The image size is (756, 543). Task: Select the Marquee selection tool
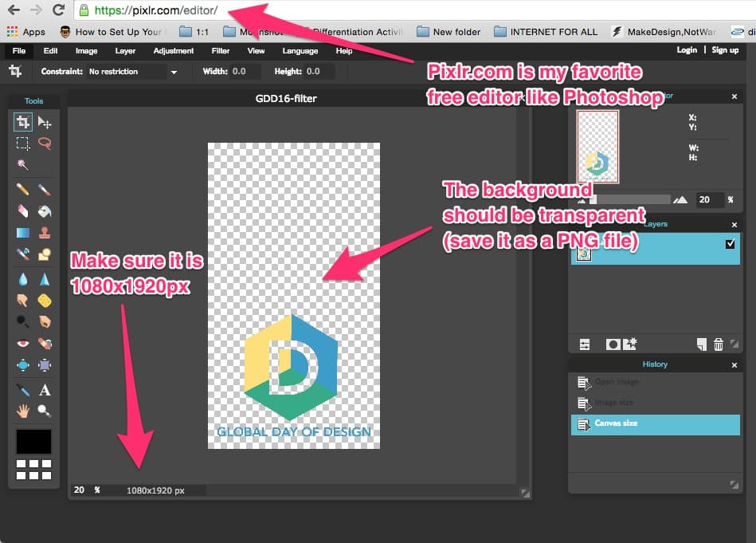pyautogui.click(x=22, y=144)
